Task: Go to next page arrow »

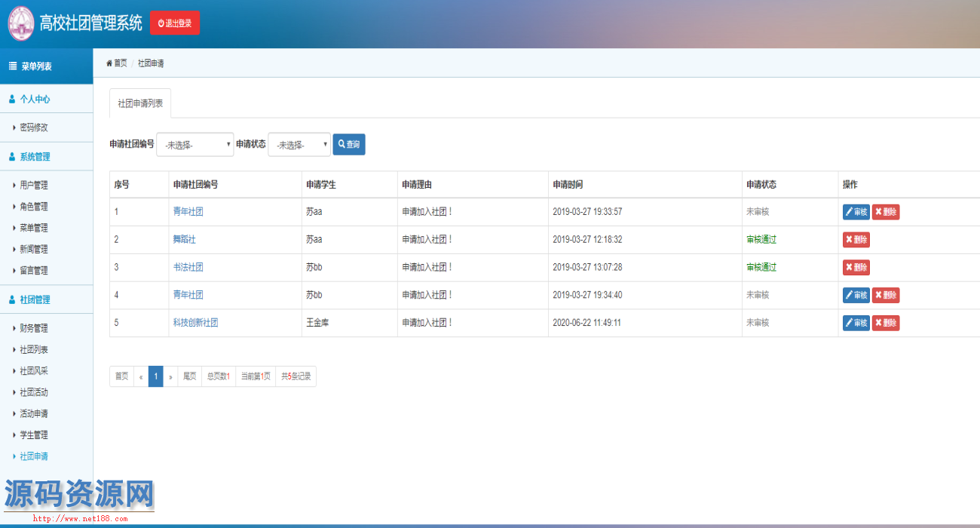Action: pyautogui.click(x=170, y=376)
